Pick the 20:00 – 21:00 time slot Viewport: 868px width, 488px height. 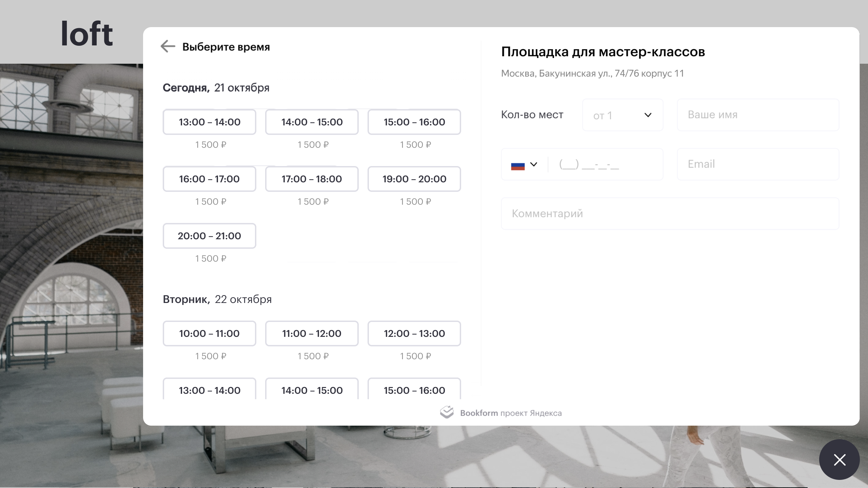210,236
